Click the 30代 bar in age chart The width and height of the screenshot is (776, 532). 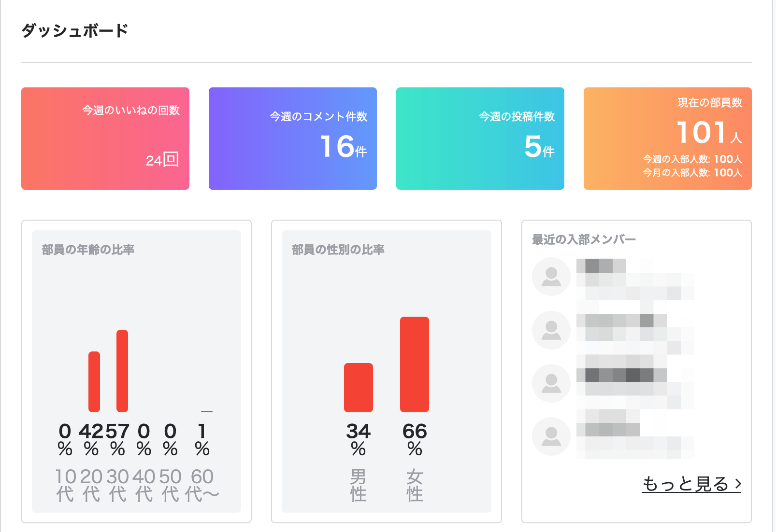point(122,371)
